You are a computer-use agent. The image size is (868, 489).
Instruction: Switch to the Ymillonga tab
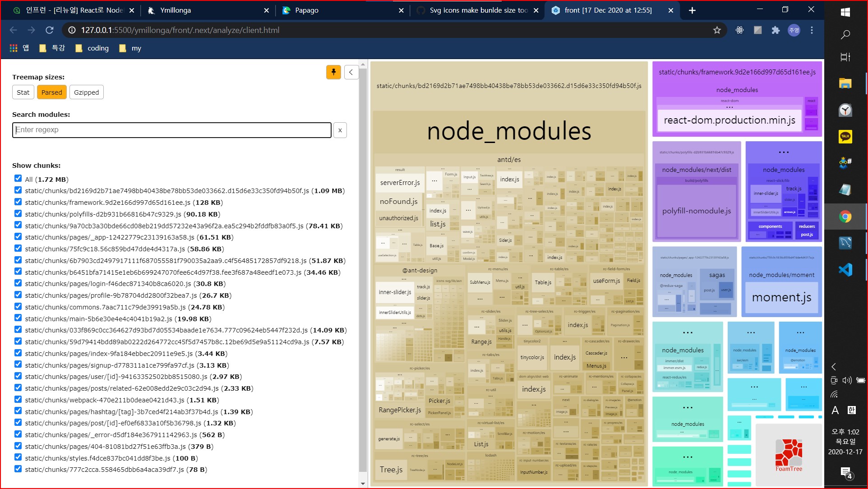208,10
